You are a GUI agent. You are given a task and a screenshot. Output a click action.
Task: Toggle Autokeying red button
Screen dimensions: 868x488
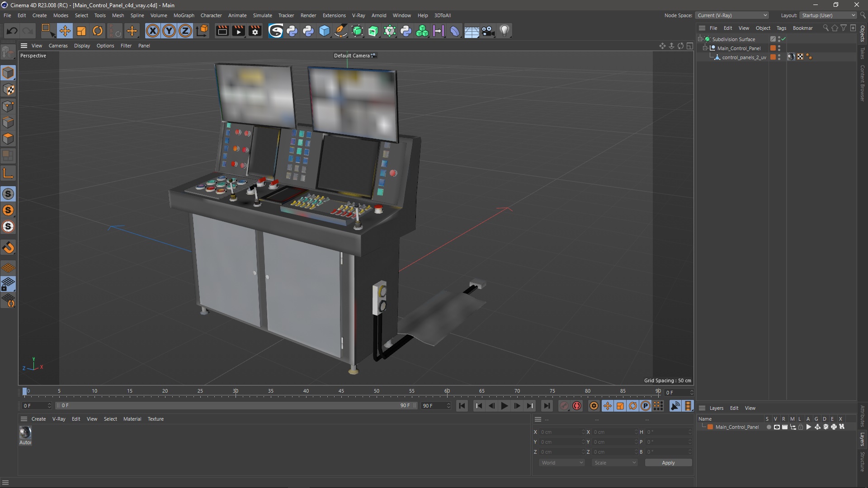pos(577,406)
